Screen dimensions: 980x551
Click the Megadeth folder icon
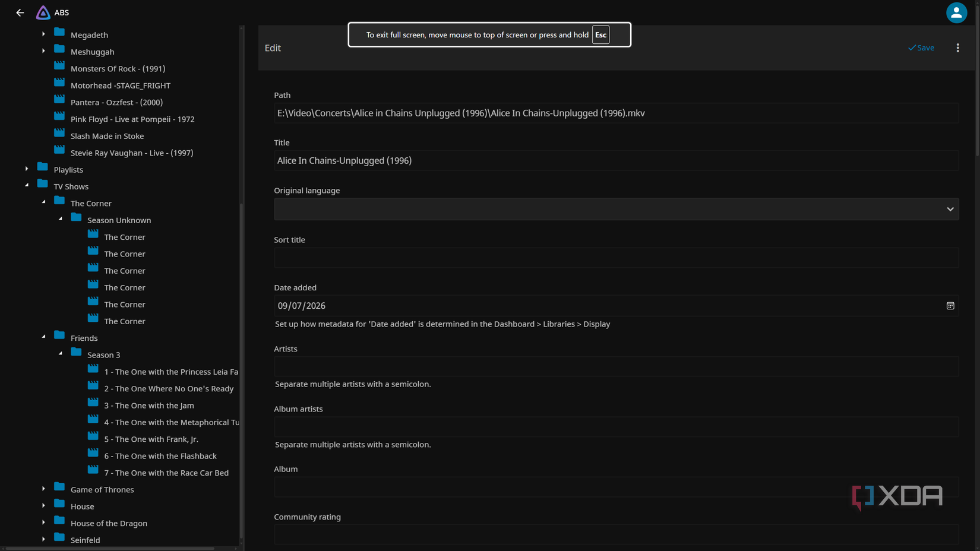[x=59, y=32]
